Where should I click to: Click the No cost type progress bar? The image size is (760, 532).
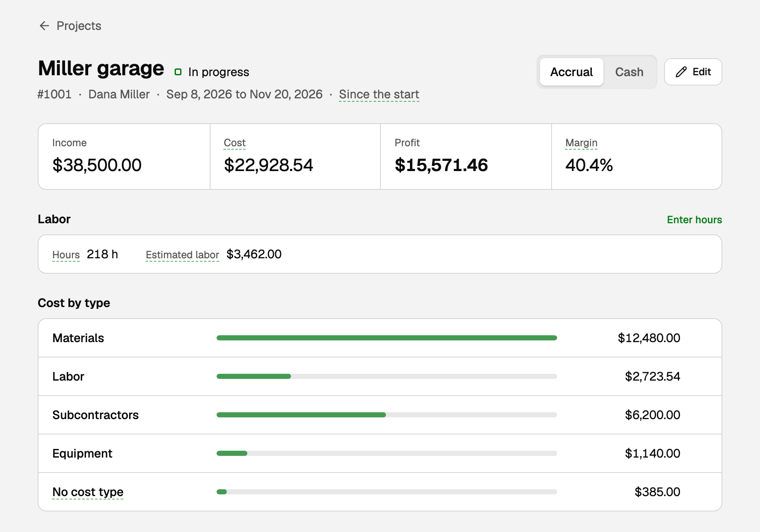[x=387, y=492]
